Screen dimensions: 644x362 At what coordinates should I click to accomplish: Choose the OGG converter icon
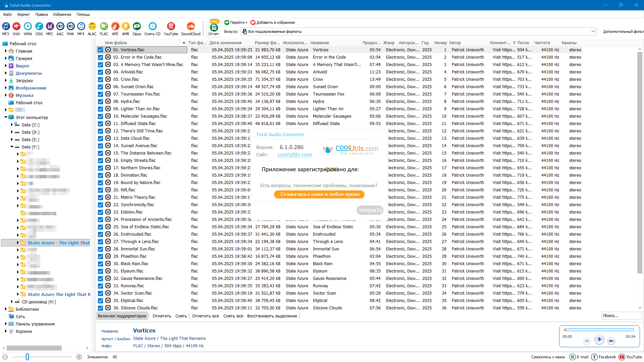coord(39,26)
